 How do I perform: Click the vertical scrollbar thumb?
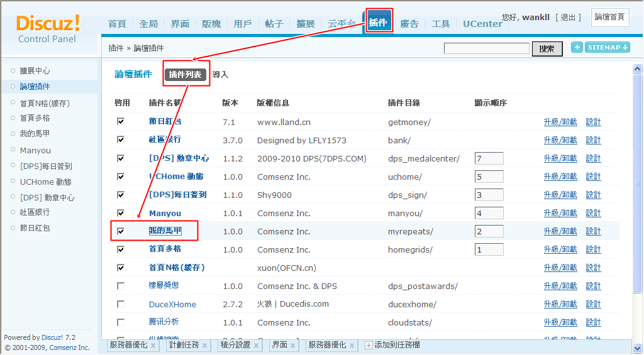point(638,183)
